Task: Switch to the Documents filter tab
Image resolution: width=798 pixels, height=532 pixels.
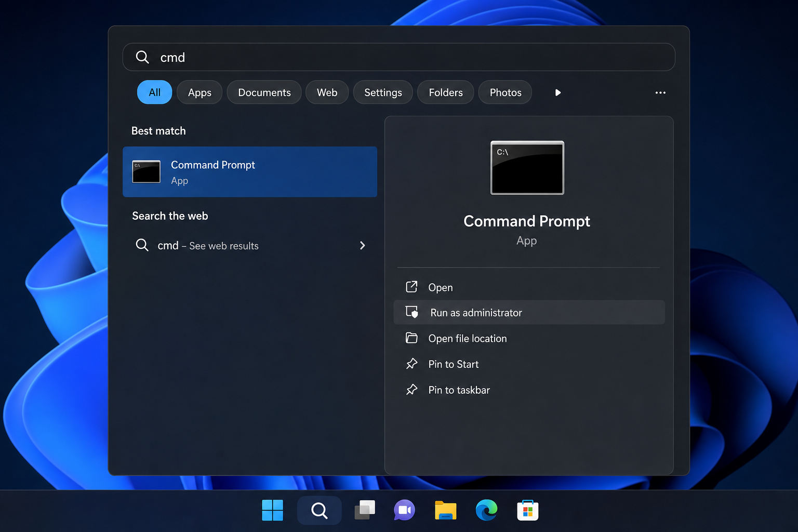Action: pos(264,92)
